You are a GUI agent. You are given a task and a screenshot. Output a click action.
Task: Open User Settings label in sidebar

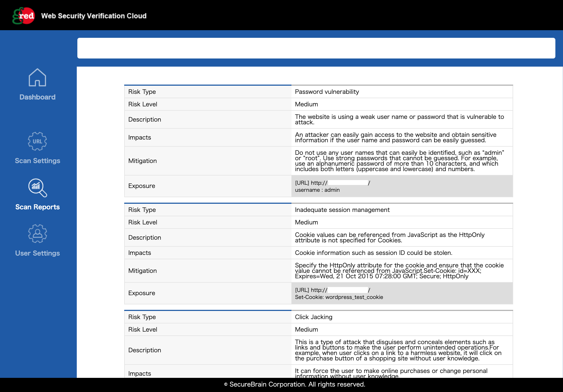tap(38, 253)
